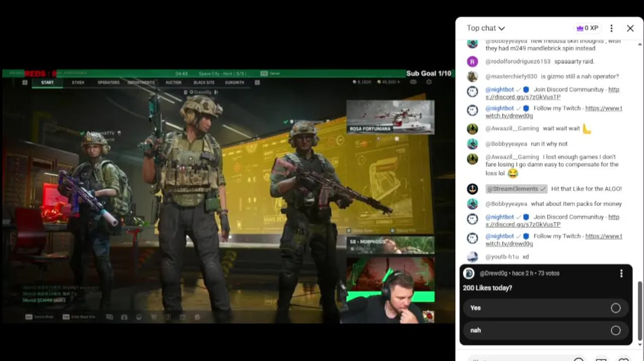Viewport: 644px width, 361px height.
Task: Click the 'is gizmo still a nah operator?' message
Action: pyautogui.click(x=579, y=77)
